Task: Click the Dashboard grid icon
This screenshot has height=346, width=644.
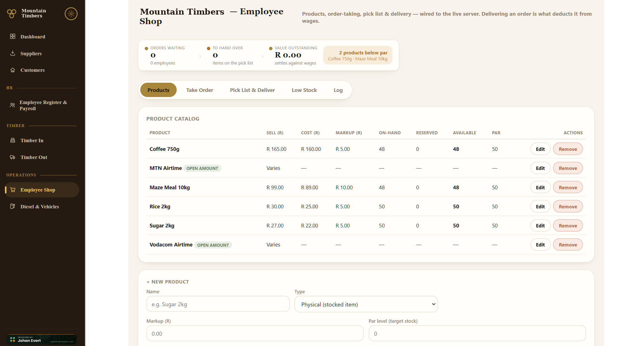Action: [13, 36]
